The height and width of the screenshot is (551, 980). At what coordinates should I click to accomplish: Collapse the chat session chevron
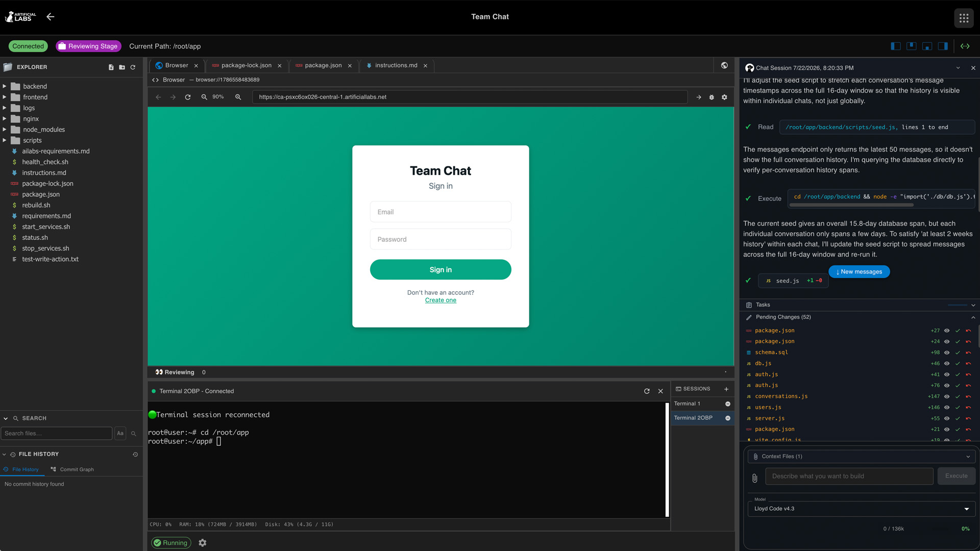tap(958, 68)
